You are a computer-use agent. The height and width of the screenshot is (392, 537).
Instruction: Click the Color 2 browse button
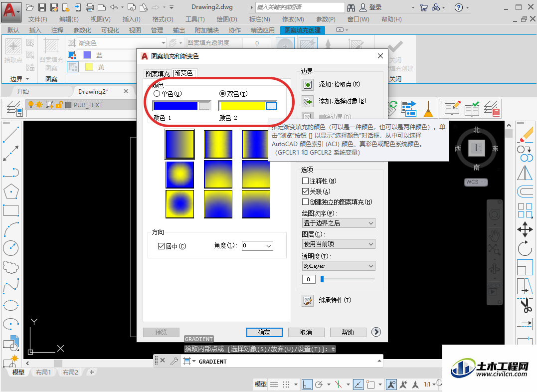pos(271,106)
